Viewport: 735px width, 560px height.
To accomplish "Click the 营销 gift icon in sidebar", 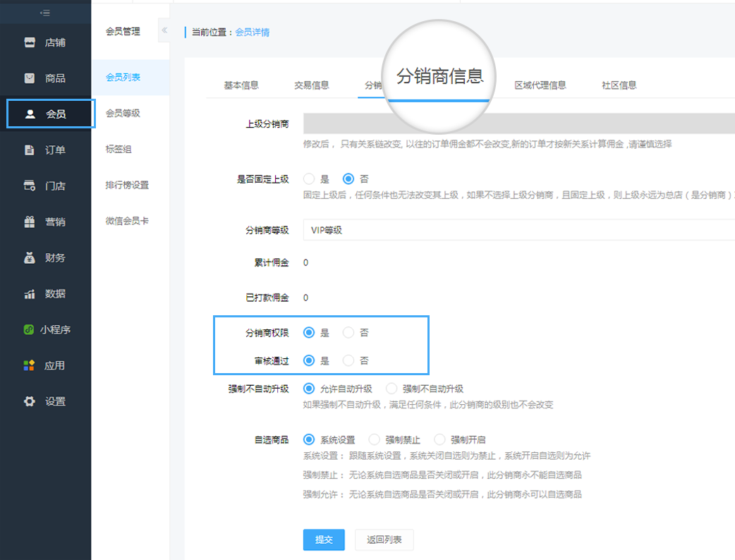I will [x=30, y=221].
